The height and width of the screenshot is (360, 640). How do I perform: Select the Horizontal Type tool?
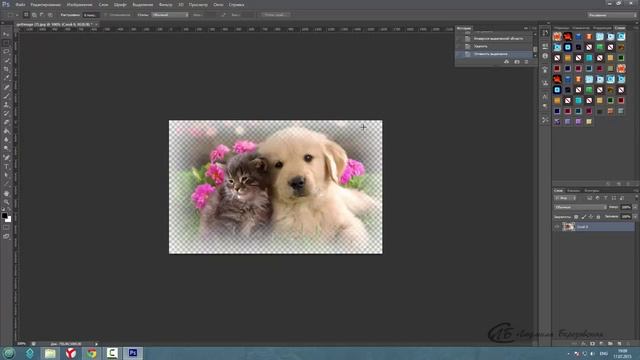6,166
